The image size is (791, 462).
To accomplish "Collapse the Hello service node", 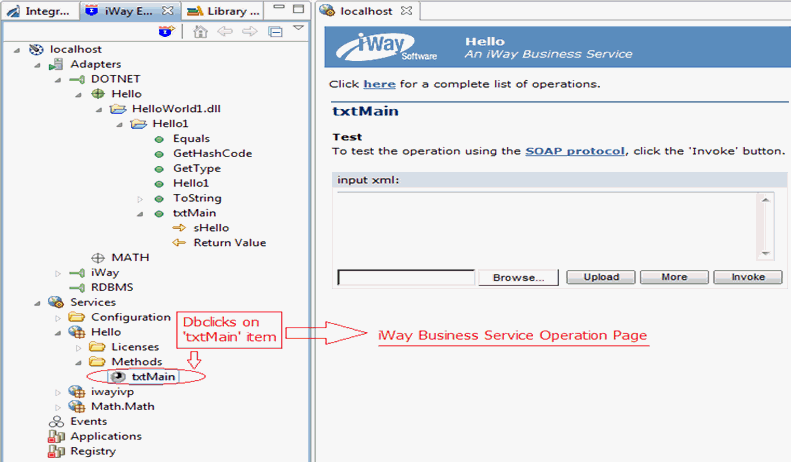I will 58,333.
